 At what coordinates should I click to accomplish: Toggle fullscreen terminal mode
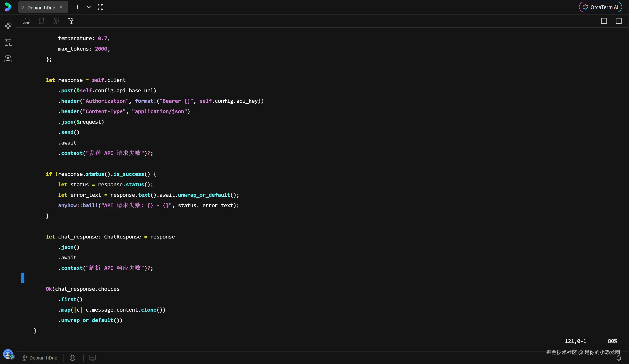click(100, 7)
